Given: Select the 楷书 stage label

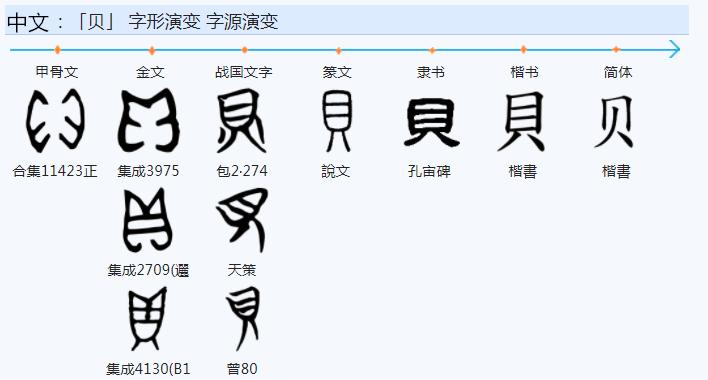Looking at the screenshot, I should pyautogui.click(x=524, y=72).
